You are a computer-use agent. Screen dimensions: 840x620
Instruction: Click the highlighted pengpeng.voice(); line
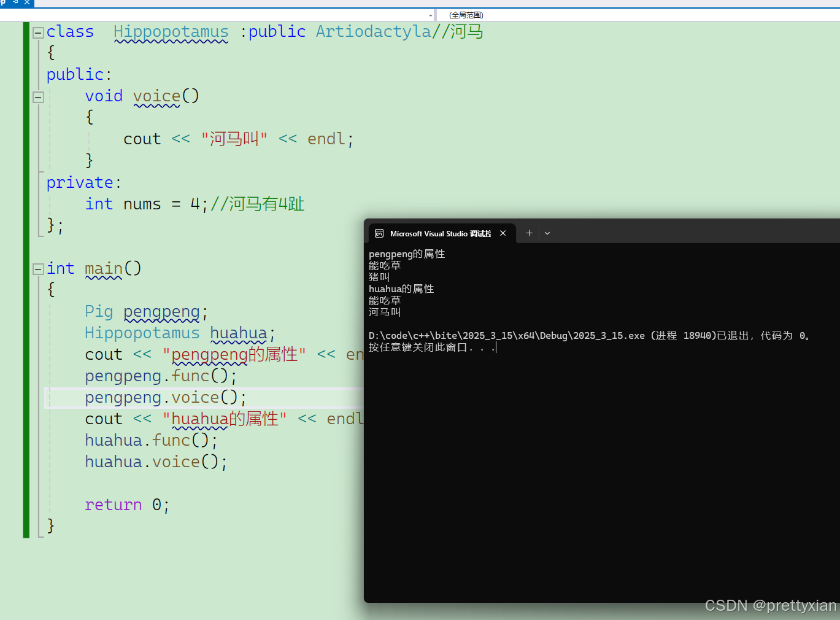tap(166, 397)
